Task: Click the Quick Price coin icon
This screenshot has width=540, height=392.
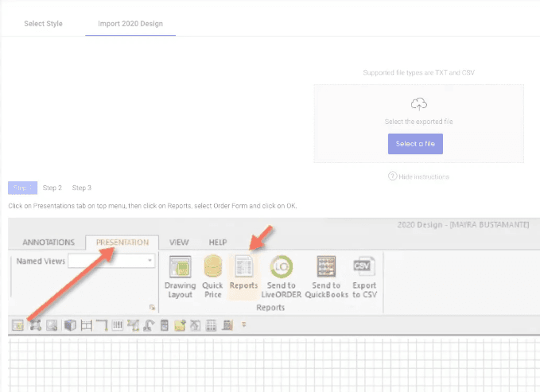Action: pyautogui.click(x=213, y=266)
